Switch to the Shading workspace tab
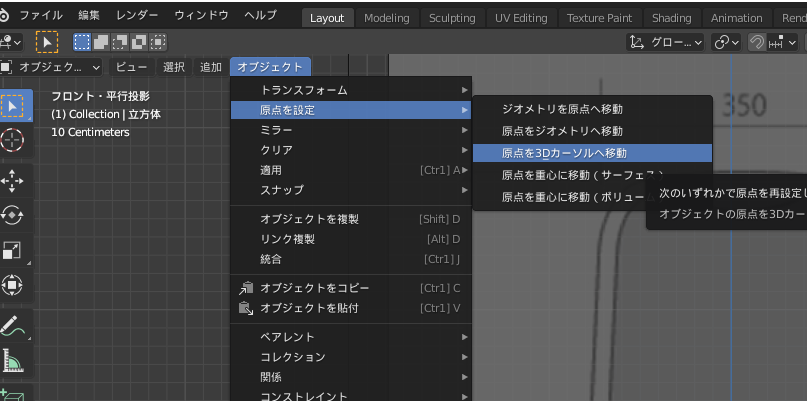This screenshot has height=401, width=807. [671, 18]
